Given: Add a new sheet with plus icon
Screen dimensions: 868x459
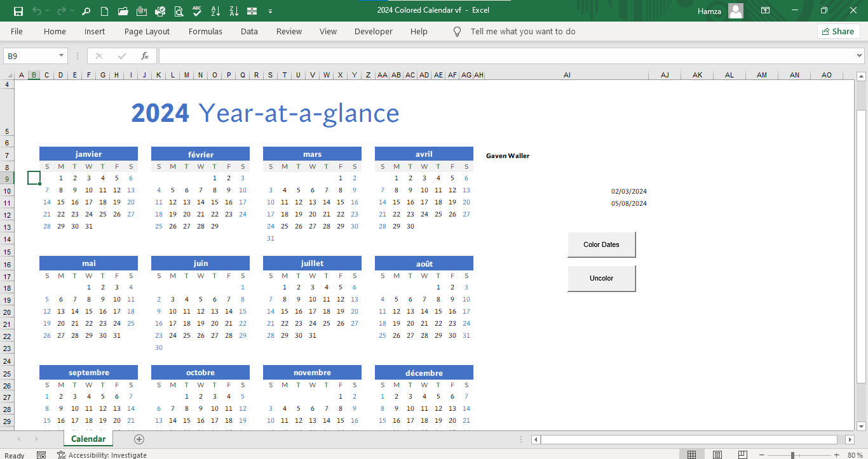Looking at the screenshot, I should [139, 439].
